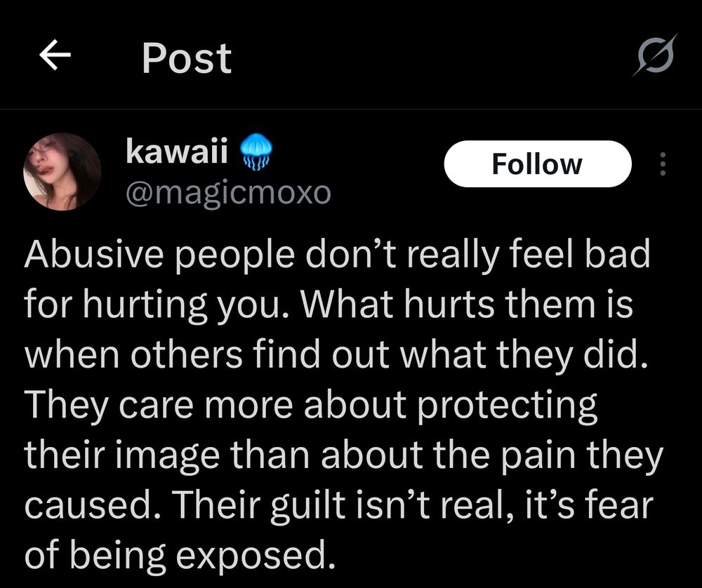Screen dimensions: 702x588
Task: Click the line 'for hurting you. What hurts'
Action: (x=329, y=305)
